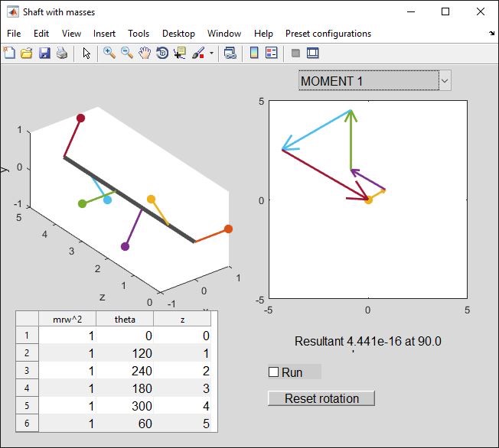Click the Insert Colorbar icon
499x448 pixels.
click(254, 53)
